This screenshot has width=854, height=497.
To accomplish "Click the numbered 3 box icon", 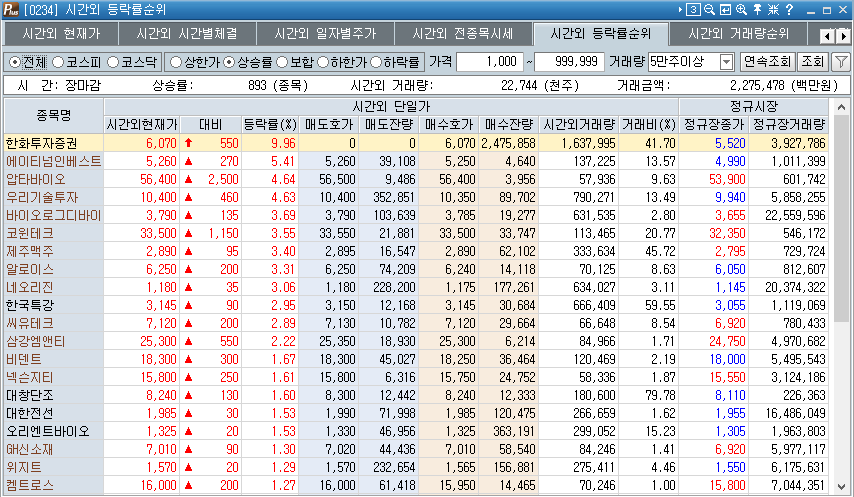I will pyautogui.click(x=693, y=10).
